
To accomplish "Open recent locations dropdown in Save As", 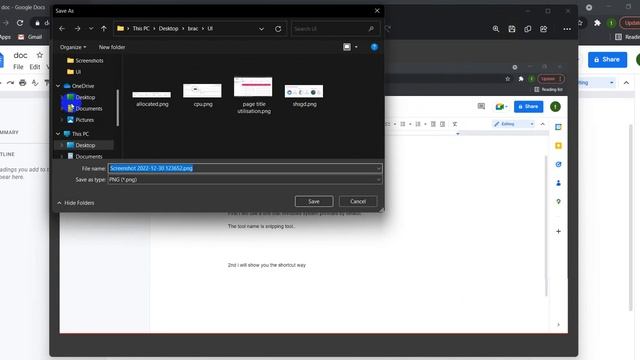I will 91,29.
